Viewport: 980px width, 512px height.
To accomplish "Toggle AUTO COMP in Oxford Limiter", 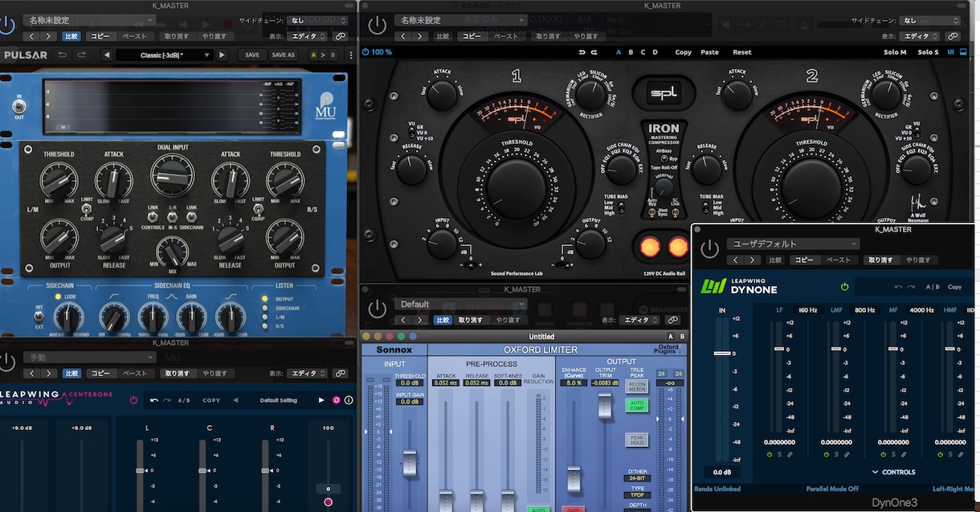I will pyautogui.click(x=636, y=405).
